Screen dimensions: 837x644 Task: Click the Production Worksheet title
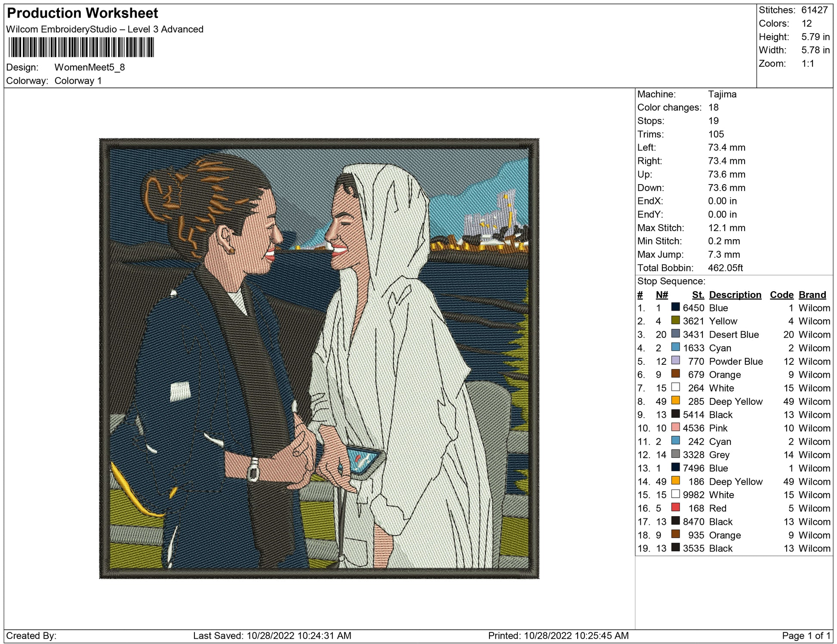pyautogui.click(x=83, y=13)
